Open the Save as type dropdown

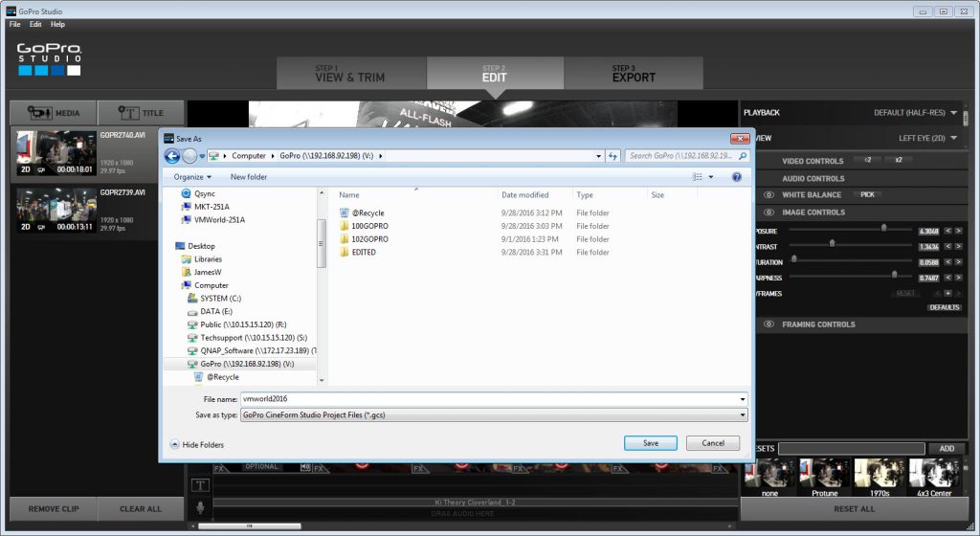743,415
